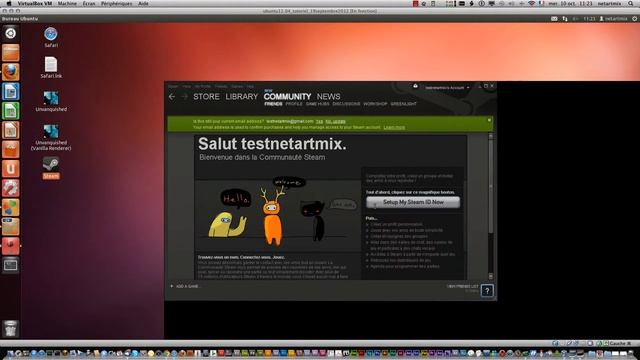The width and height of the screenshot is (640, 360).
Task: Go forward with Steam's forward arrow
Action: tap(184, 97)
